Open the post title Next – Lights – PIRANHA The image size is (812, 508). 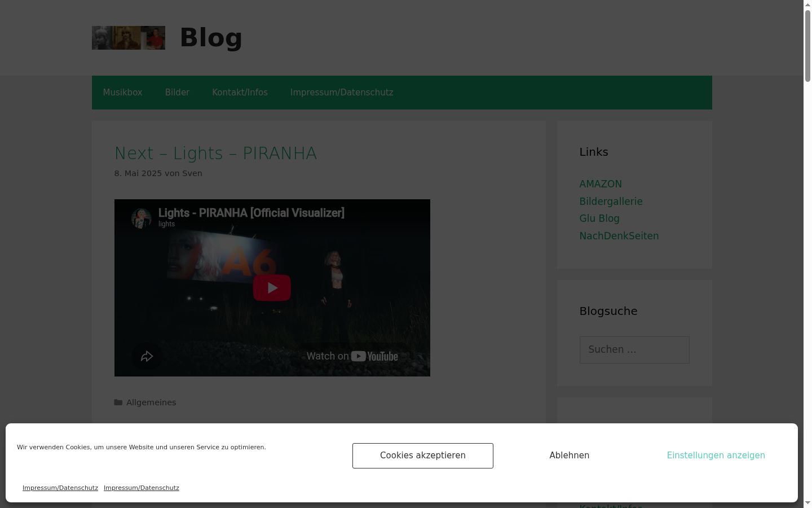coord(215,154)
